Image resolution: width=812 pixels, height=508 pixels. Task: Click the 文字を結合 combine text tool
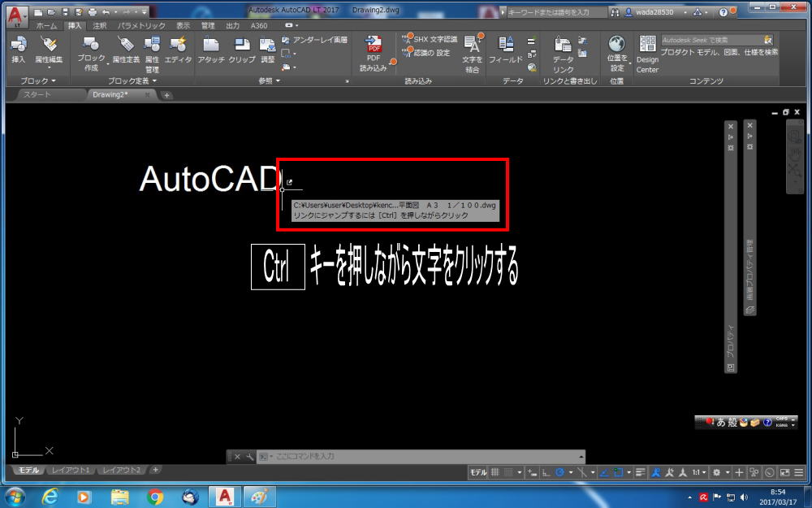pos(473,54)
